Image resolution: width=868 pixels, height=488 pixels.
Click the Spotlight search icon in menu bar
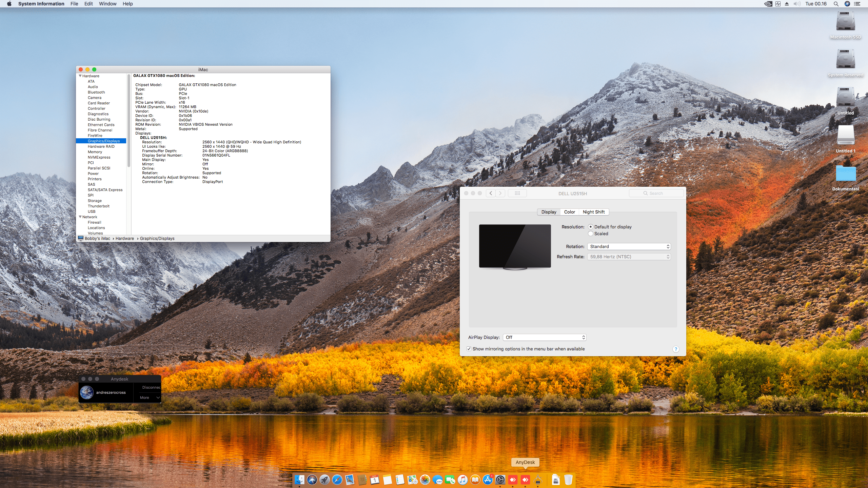click(836, 4)
